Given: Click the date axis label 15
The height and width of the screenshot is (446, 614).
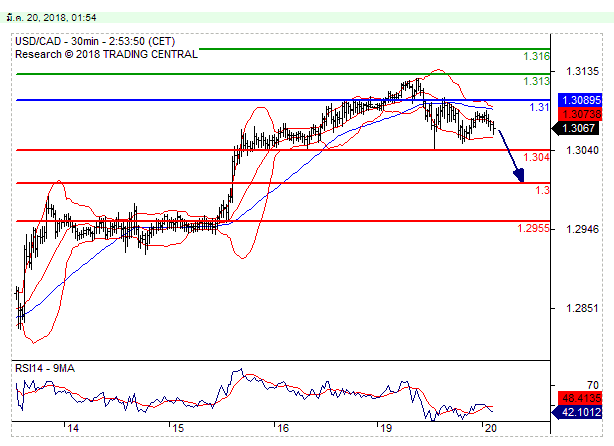Looking at the screenshot, I should point(178,428).
